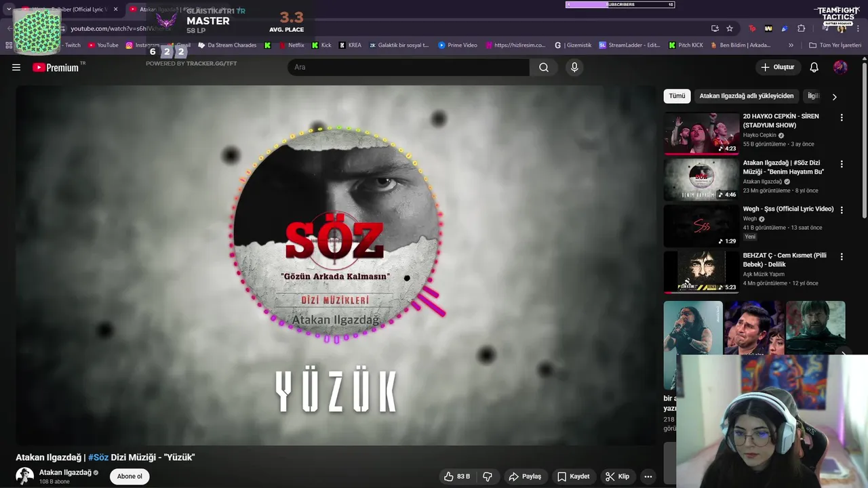
Task: Open Da Stream Charades bookmark
Action: point(227,45)
